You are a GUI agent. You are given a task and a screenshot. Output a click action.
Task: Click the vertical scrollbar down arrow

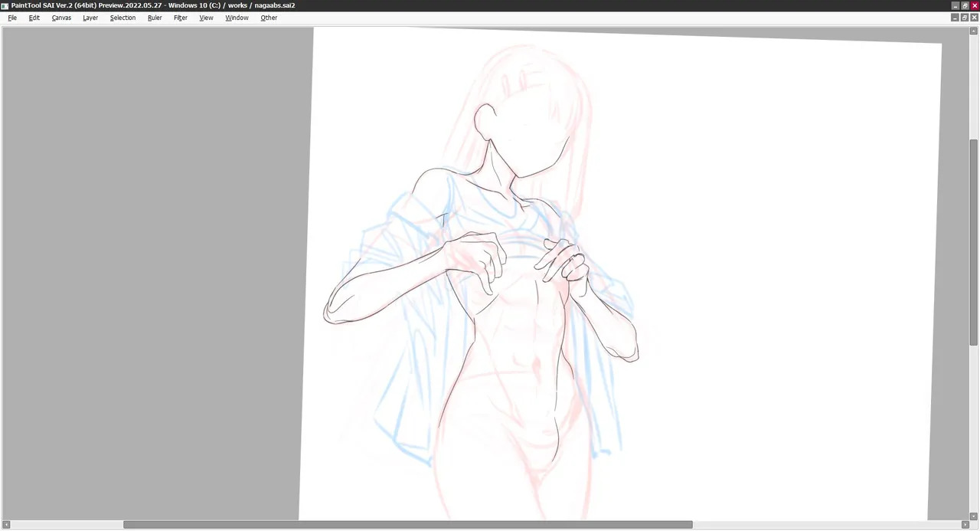click(974, 516)
